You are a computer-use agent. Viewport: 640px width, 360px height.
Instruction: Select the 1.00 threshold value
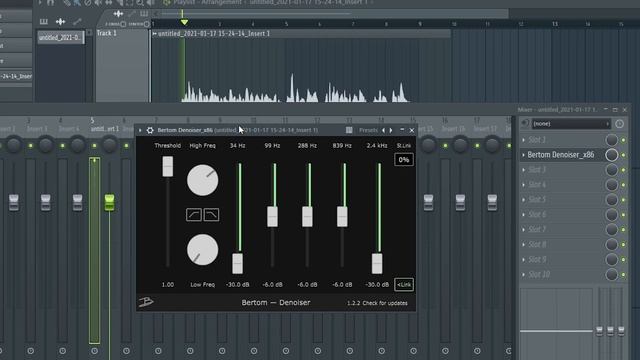click(x=168, y=284)
